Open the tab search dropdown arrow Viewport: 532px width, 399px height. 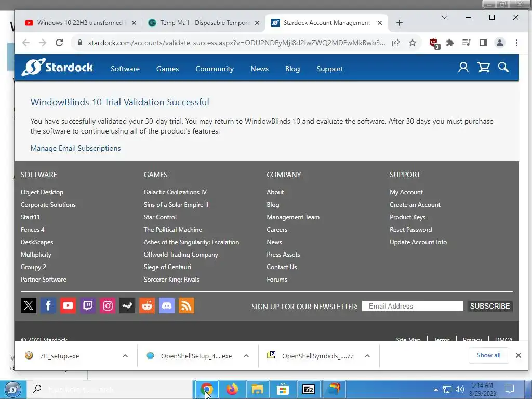[444, 17]
